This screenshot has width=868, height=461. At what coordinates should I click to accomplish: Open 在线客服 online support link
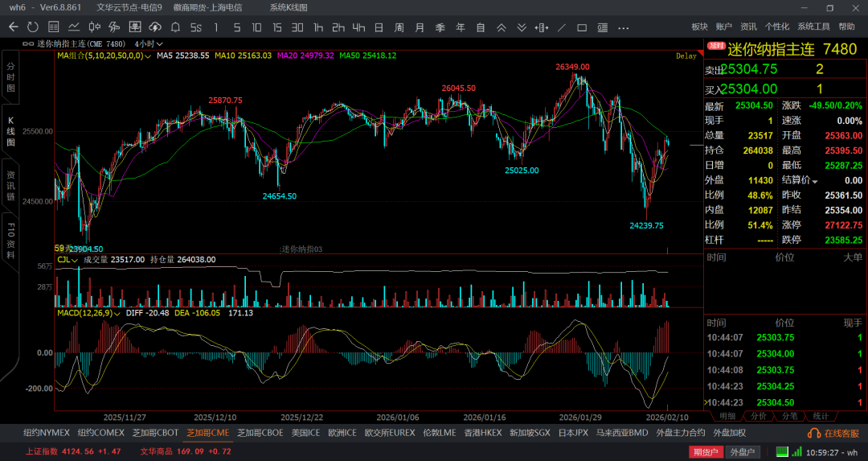[836, 433]
